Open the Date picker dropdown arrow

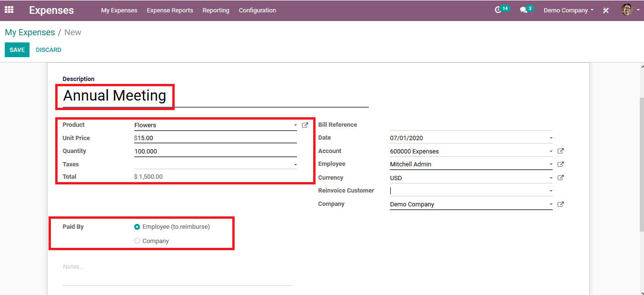tap(551, 138)
